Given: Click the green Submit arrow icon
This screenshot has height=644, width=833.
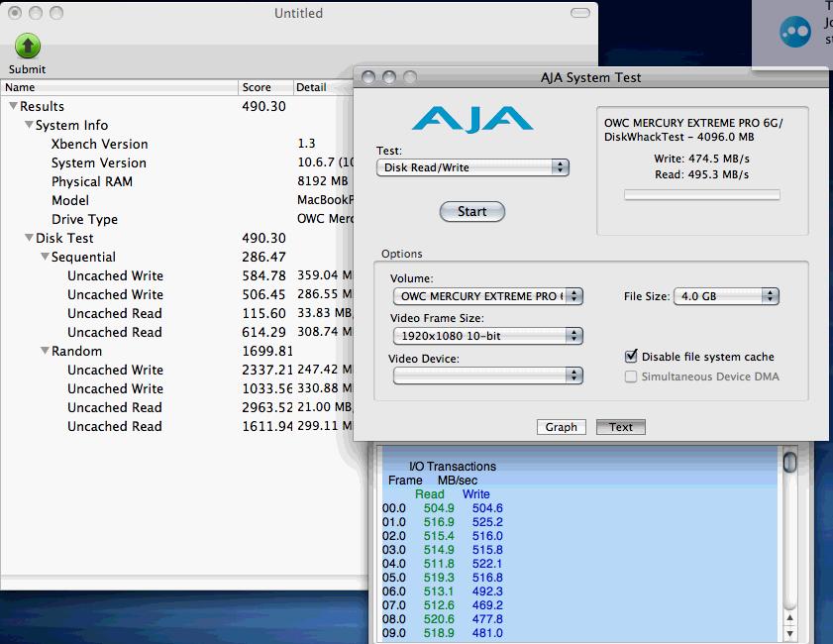Looking at the screenshot, I should click(27, 46).
